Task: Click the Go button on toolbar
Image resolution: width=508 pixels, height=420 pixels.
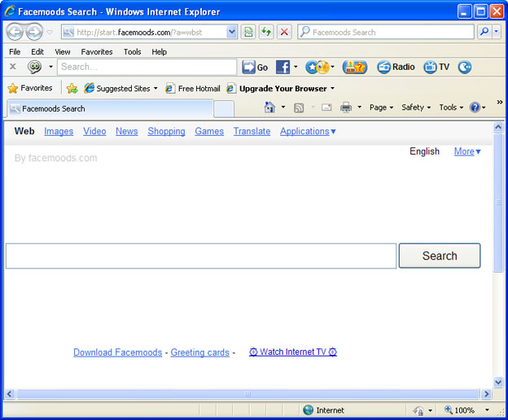Action: (255, 67)
